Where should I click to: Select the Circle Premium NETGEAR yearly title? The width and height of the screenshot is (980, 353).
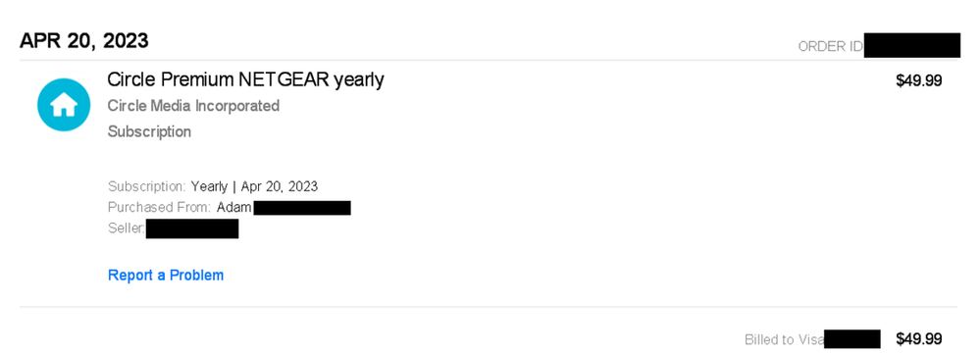click(245, 80)
